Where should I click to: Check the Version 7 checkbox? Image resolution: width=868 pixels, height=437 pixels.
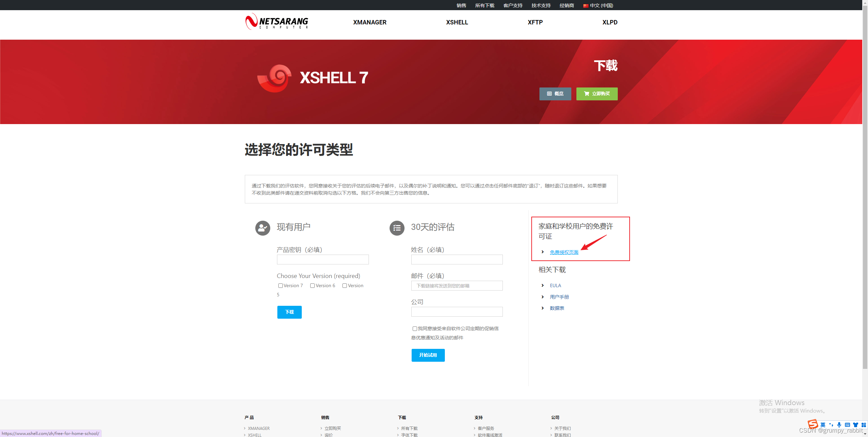(280, 286)
